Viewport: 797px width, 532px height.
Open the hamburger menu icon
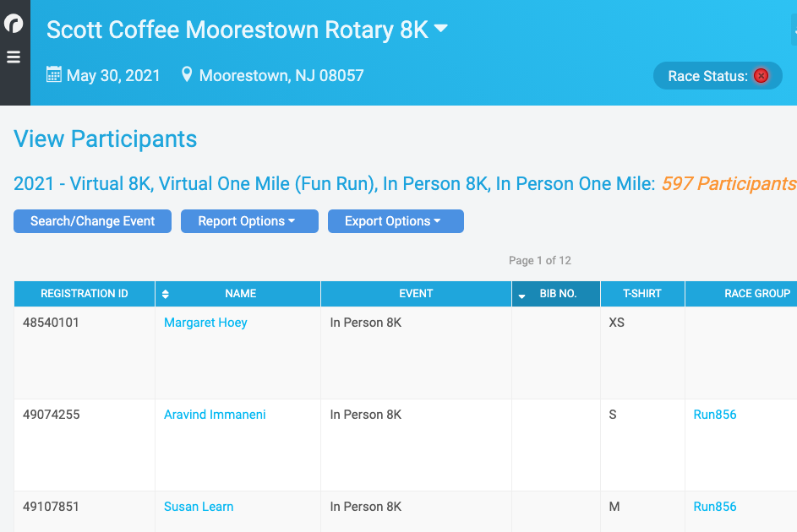coord(14,57)
